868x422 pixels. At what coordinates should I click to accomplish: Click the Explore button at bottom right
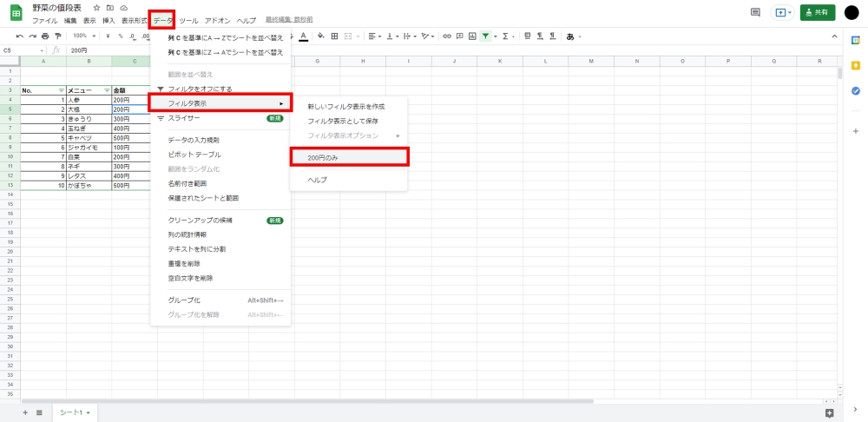pyautogui.click(x=829, y=412)
